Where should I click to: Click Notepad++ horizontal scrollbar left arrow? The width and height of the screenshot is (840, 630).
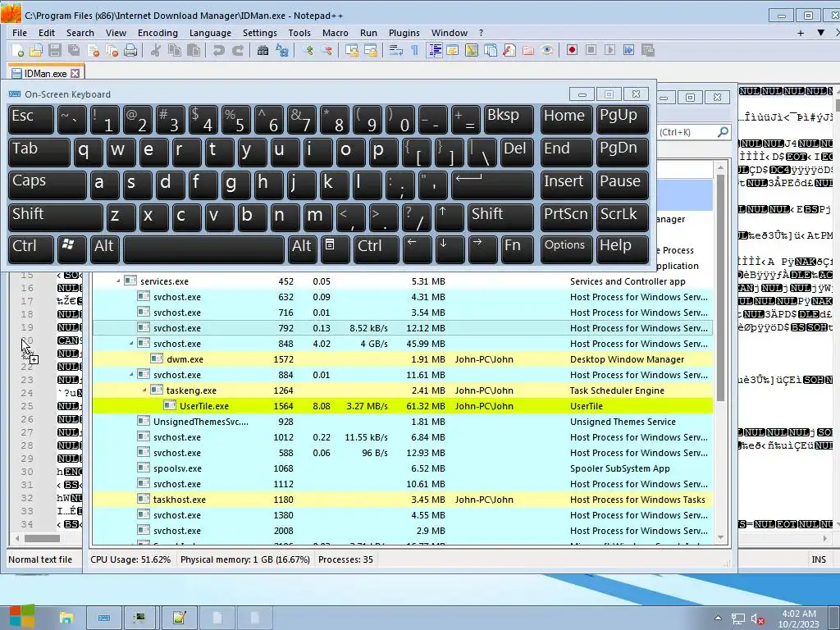click(x=17, y=538)
